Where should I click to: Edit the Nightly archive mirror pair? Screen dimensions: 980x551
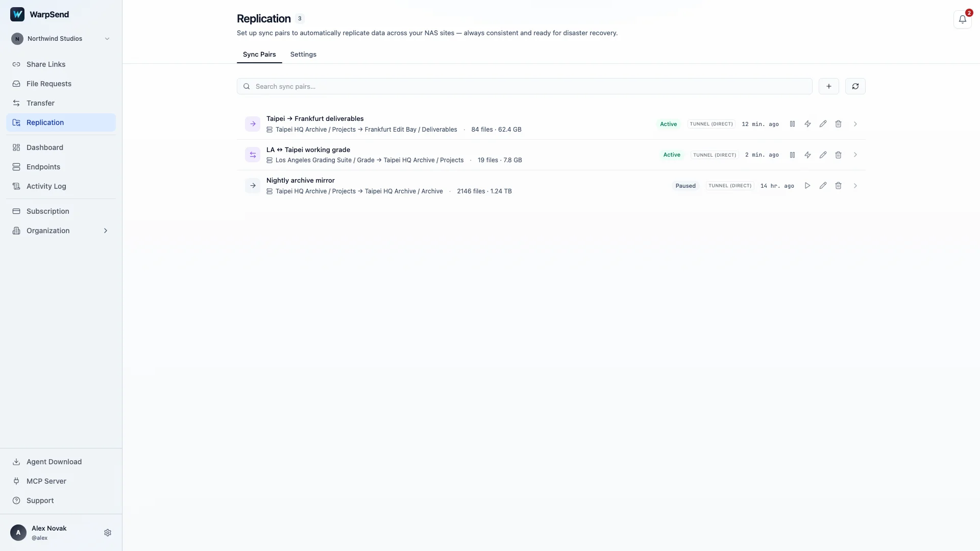pos(823,186)
